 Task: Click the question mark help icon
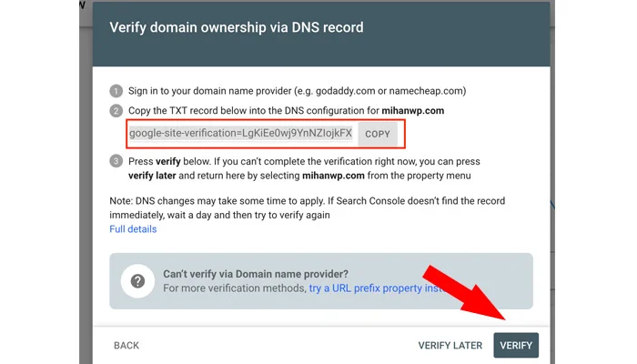coord(136,280)
